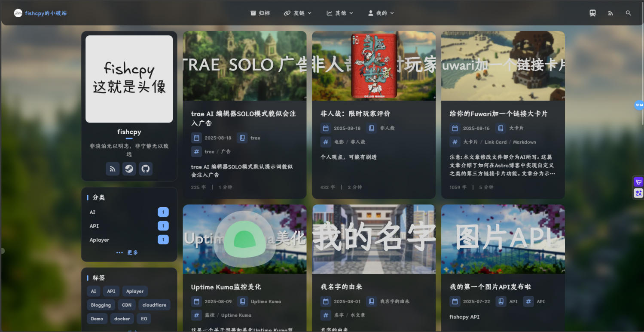
Task: Click the Demo tag chip
Action: tap(97, 319)
